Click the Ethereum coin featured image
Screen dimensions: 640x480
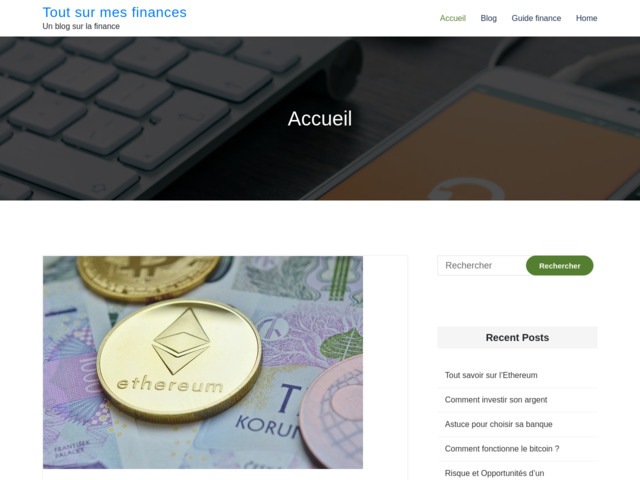pyautogui.click(x=203, y=362)
